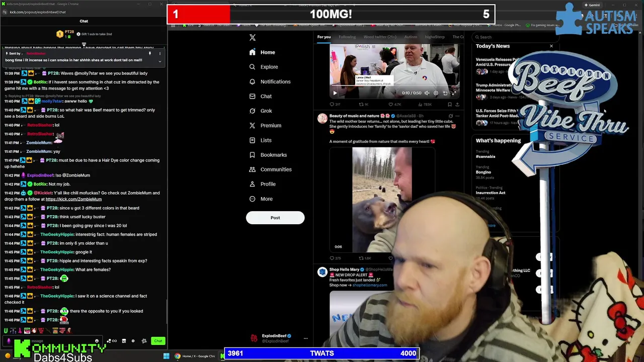The image size is (644, 362).
Task: Open more options on Axaxia88 post
Action: 457,116
